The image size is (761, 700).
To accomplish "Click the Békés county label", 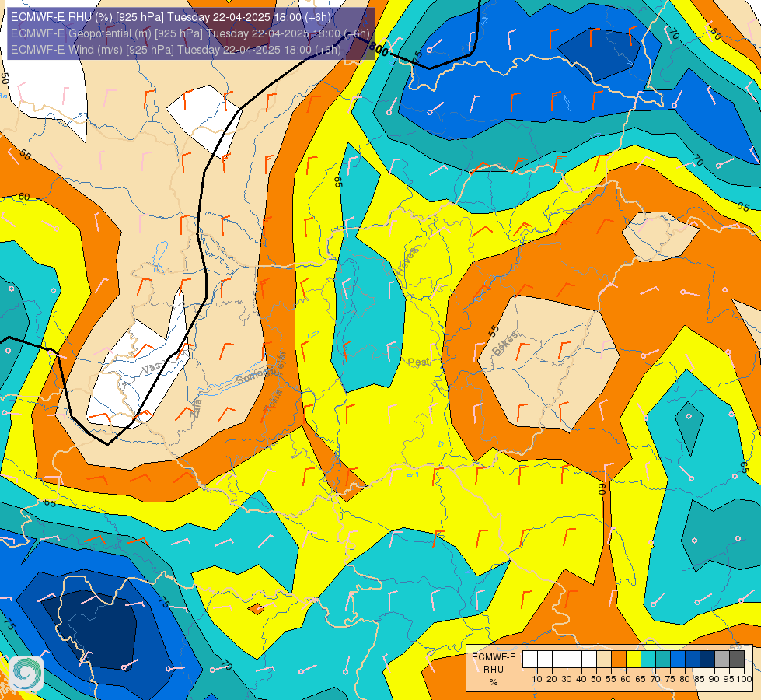I will click(506, 344).
